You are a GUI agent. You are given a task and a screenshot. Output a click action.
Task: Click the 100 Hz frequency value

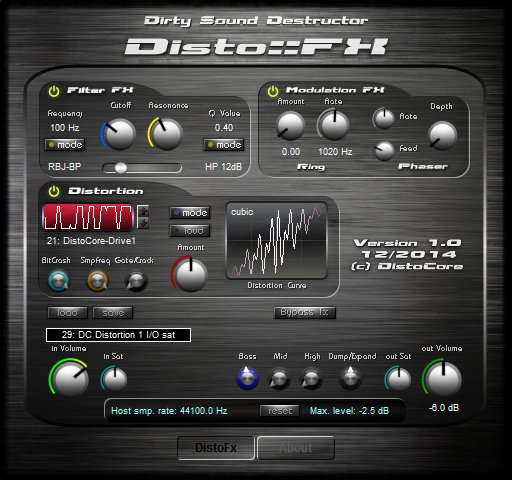coord(65,128)
